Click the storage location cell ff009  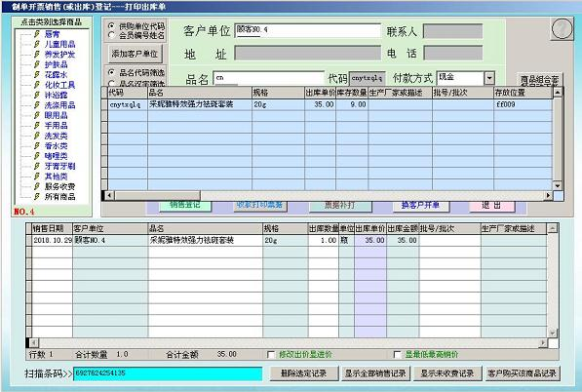pyautogui.click(x=523, y=104)
